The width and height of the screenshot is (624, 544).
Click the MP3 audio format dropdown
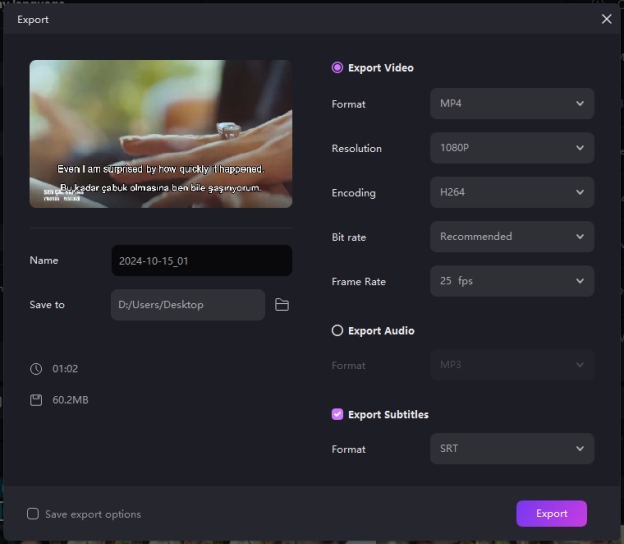[x=511, y=365]
